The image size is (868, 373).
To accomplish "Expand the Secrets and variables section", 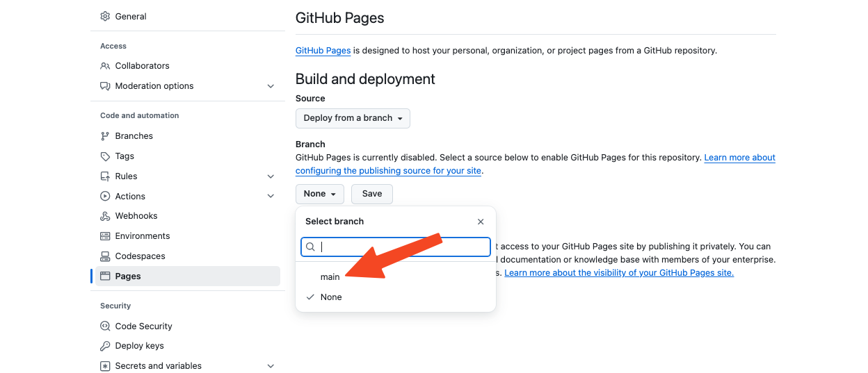I will coord(271,366).
